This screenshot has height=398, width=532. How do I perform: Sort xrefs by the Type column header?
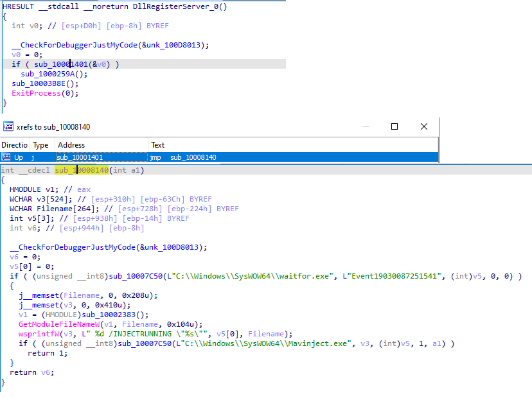click(x=42, y=145)
